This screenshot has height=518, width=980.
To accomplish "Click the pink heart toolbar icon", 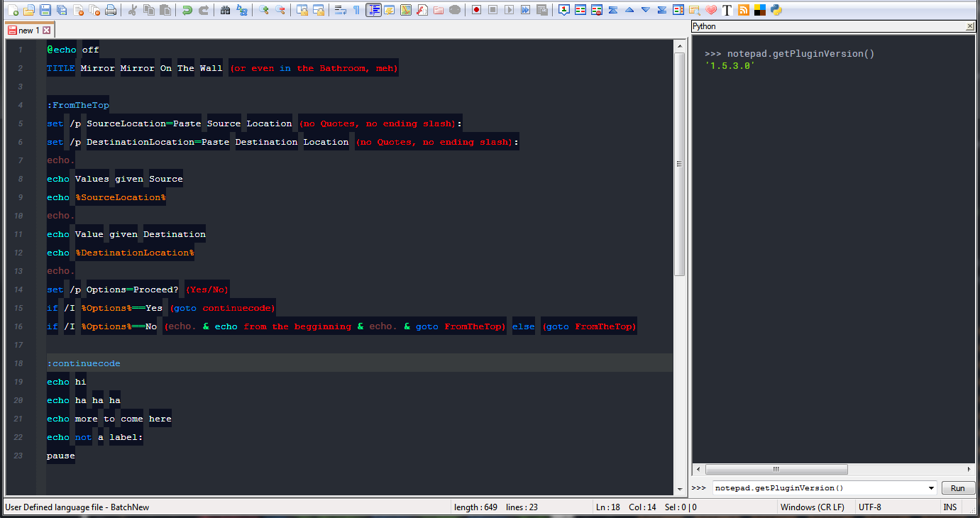I will click(711, 10).
